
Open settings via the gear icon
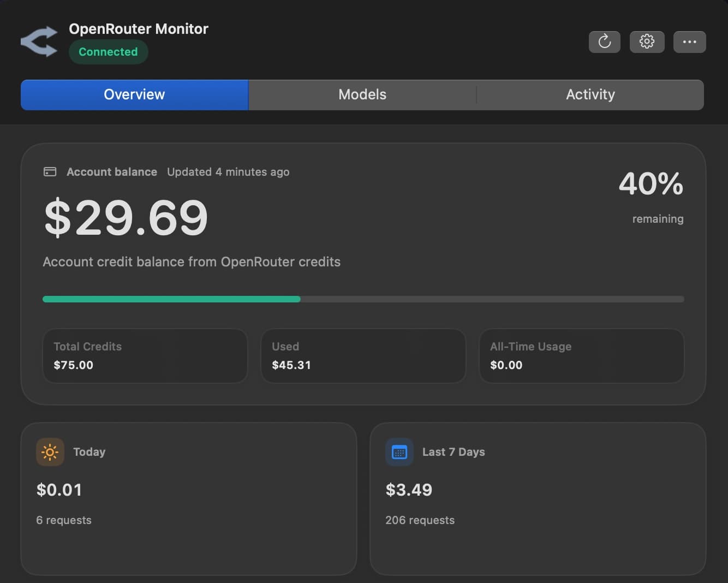(647, 41)
